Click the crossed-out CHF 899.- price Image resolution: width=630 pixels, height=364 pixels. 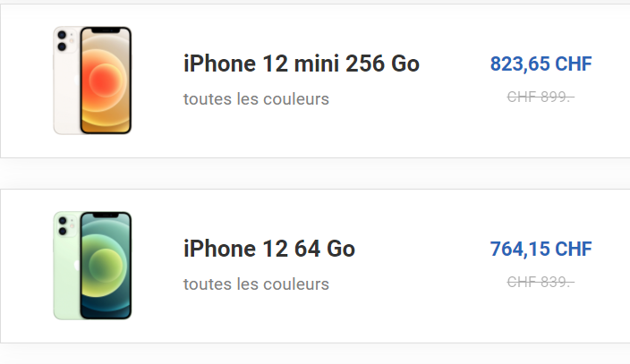click(541, 97)
